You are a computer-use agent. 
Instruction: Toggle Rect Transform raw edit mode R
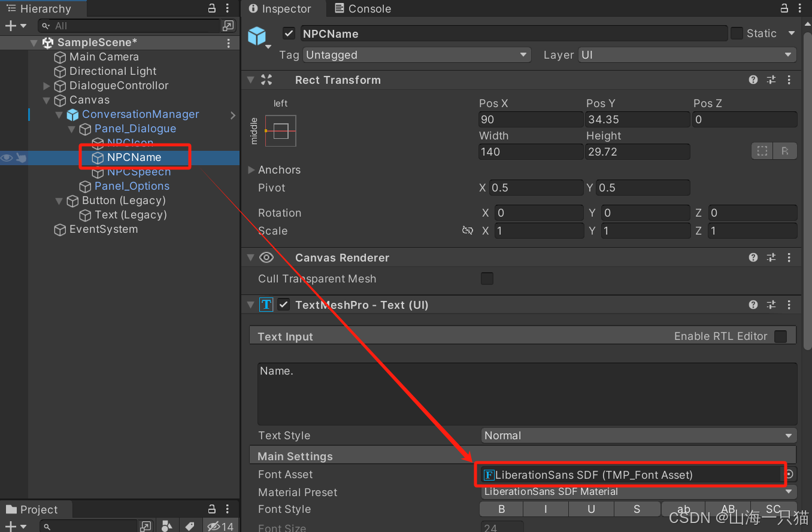pyautogui.click(x=784, y=151)
